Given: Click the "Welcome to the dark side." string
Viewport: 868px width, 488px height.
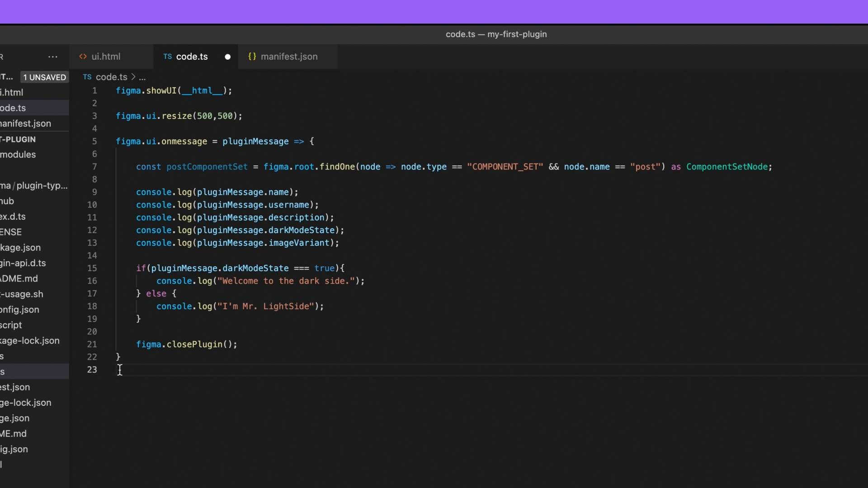Looking at the screenshot, I should click(x=286, y=281).
